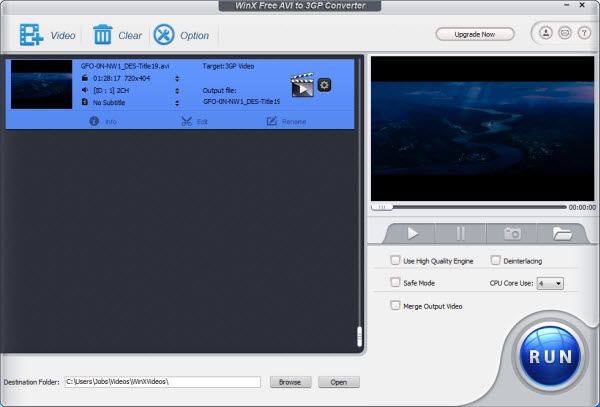Toggle the Deinterlacing checkbox
Screen dimensions: 600x407
pyautogui.click(x=496, y=260)
